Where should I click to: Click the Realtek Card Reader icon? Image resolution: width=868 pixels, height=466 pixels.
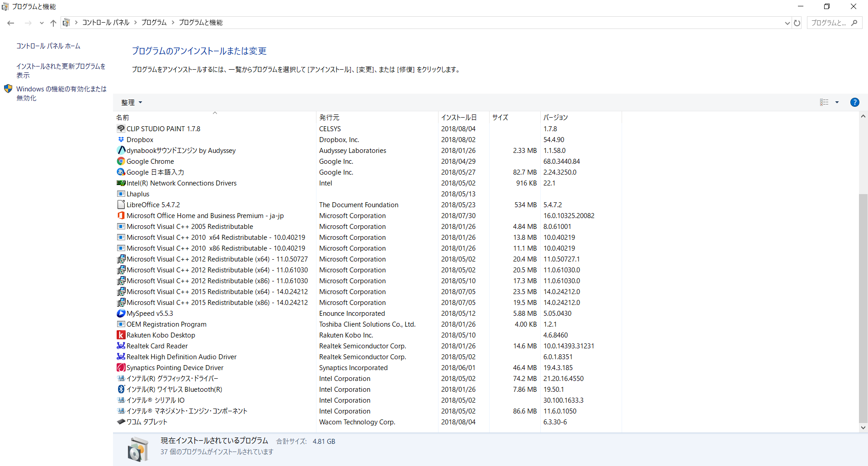pos(121,346)
